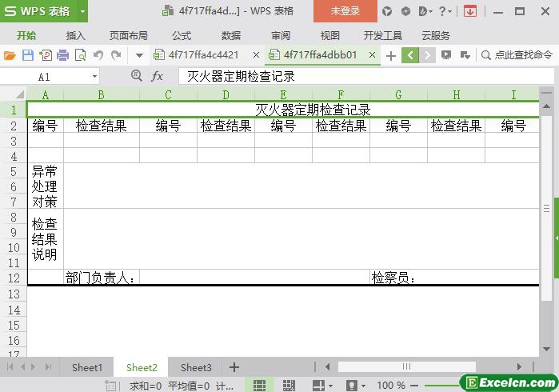The image size is (559, 392).
Task: Undo the last action
Action: pos(98,55)
